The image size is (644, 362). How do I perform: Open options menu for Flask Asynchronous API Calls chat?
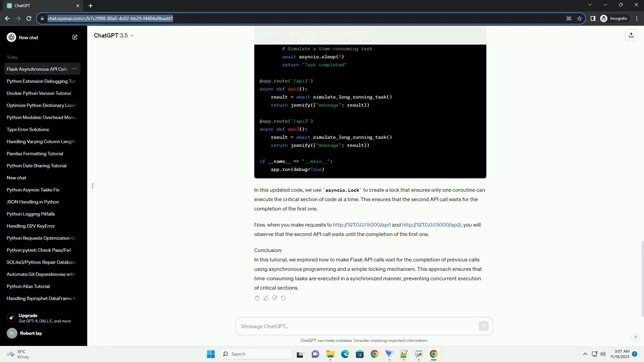tap(74, 69)
